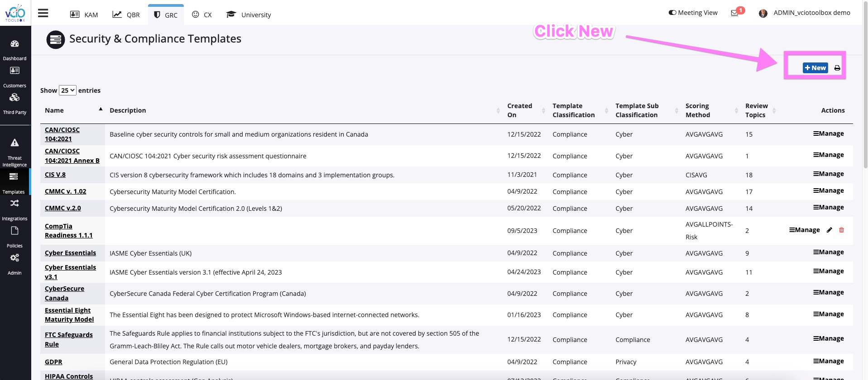Switch to the CX tab
The height and width of the screenshot is (380, 868).
coord(202,14)
